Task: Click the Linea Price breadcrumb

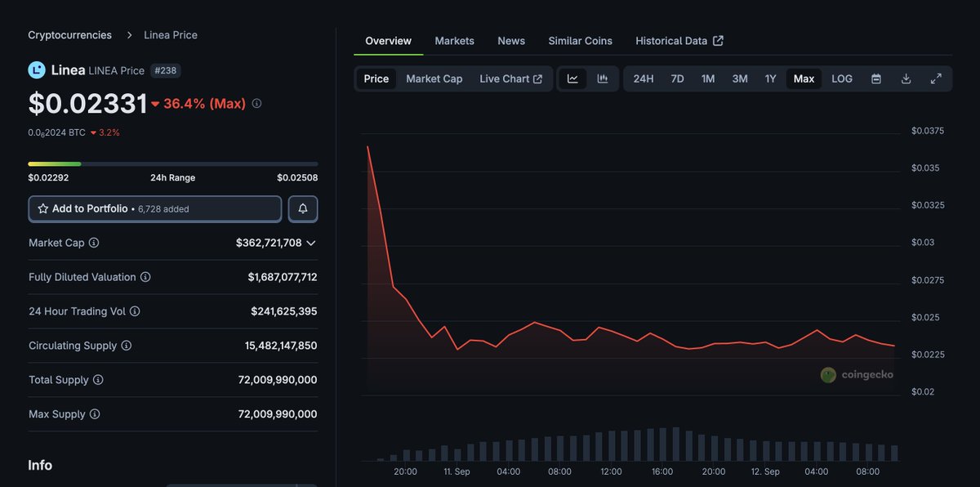Action: tap(171, 35)
